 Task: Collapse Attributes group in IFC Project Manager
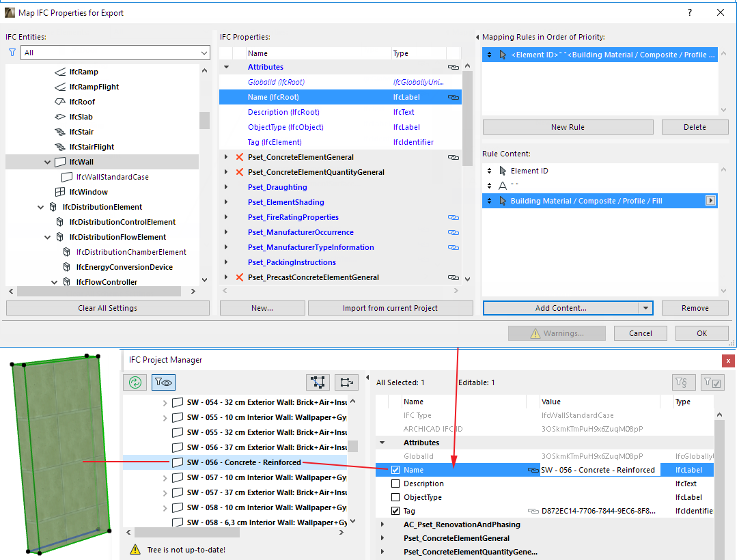382,443
